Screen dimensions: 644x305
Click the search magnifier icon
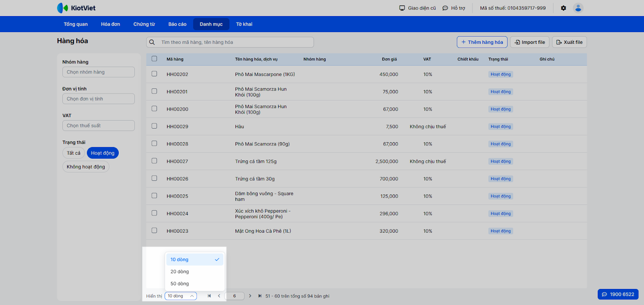tap(152, 42)
